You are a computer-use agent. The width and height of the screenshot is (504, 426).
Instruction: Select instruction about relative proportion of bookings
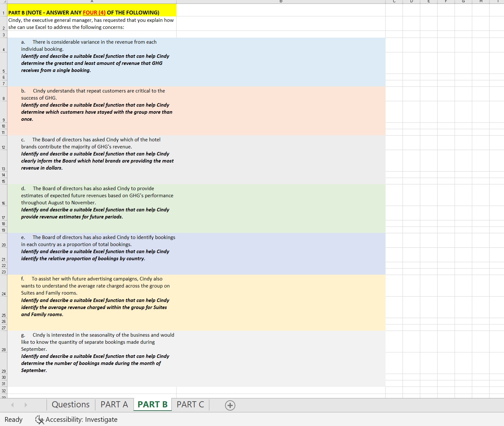point(92,255)
